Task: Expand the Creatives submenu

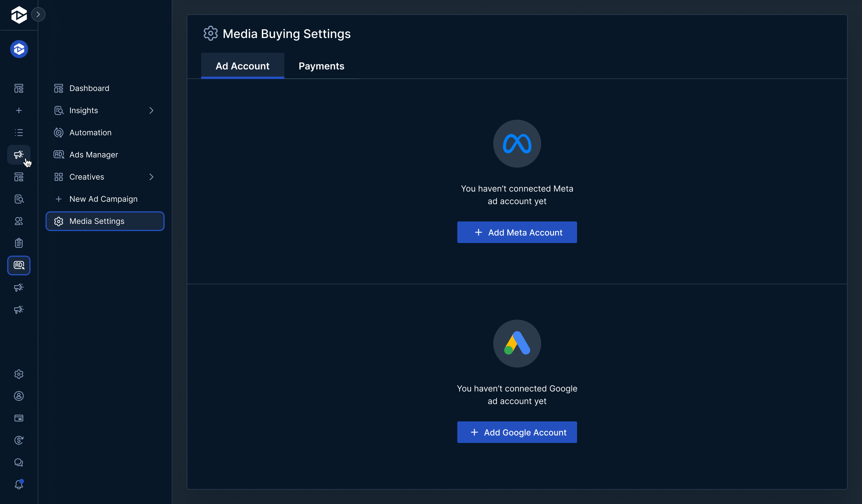Action: (x=151, y=177)
